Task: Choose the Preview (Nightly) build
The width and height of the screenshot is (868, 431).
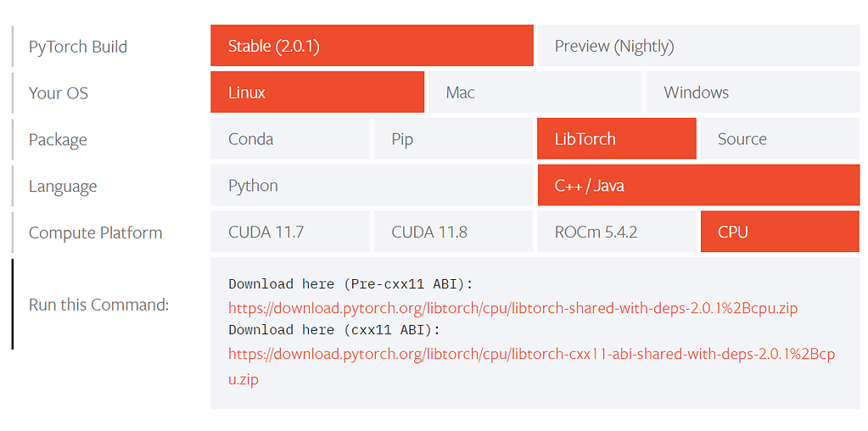Action: (698, 46)
